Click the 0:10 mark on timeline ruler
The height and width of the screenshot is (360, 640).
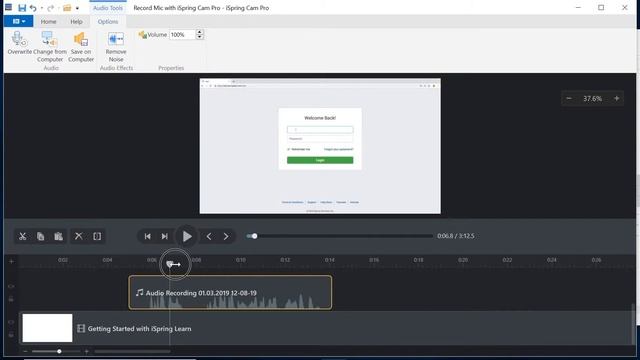click(241, 260)
